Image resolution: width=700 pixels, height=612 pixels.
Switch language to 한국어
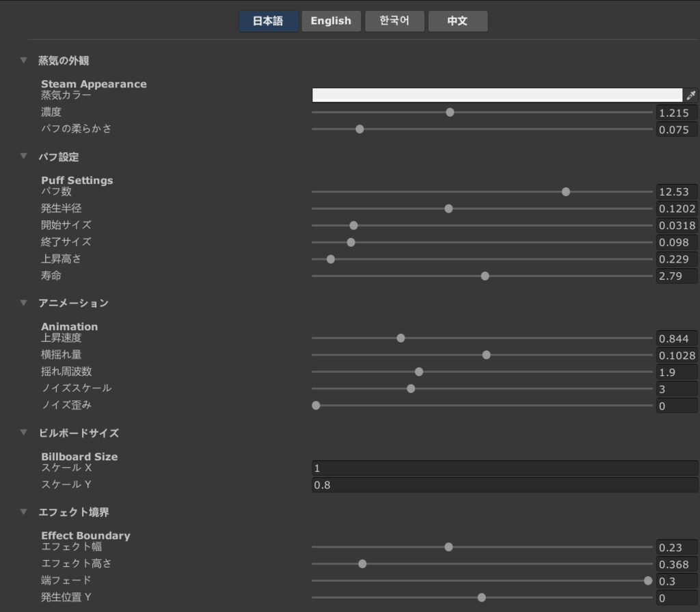tap(394, 21)
